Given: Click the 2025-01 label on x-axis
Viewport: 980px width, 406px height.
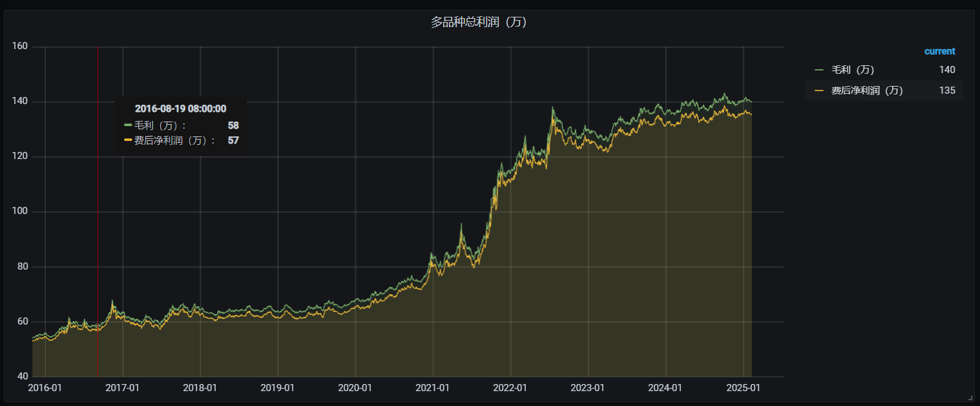Looking at the screenshot, I should (x=742, y=388).
